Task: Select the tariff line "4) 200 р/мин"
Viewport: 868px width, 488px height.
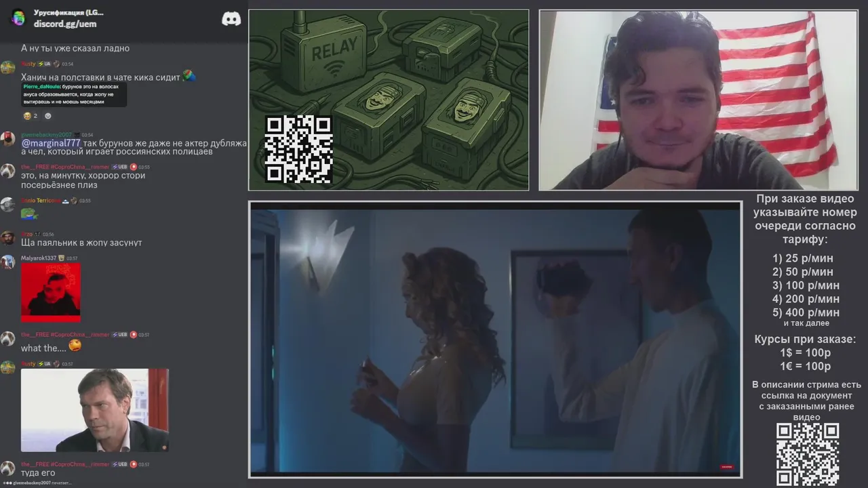Action: point(806,299)
